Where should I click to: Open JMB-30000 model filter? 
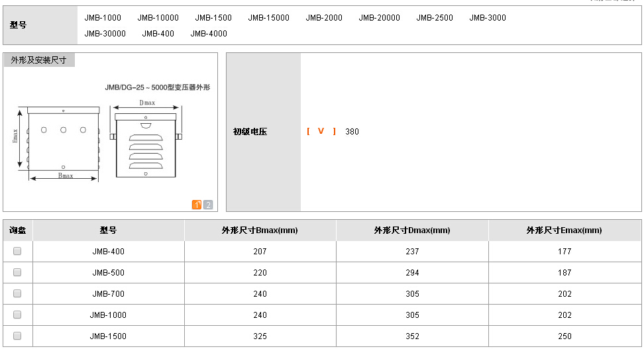click(105, 34)
